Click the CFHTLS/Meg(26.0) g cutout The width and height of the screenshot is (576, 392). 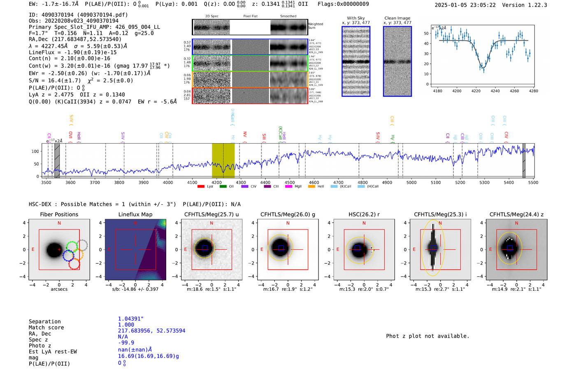[x=288, y=249]
